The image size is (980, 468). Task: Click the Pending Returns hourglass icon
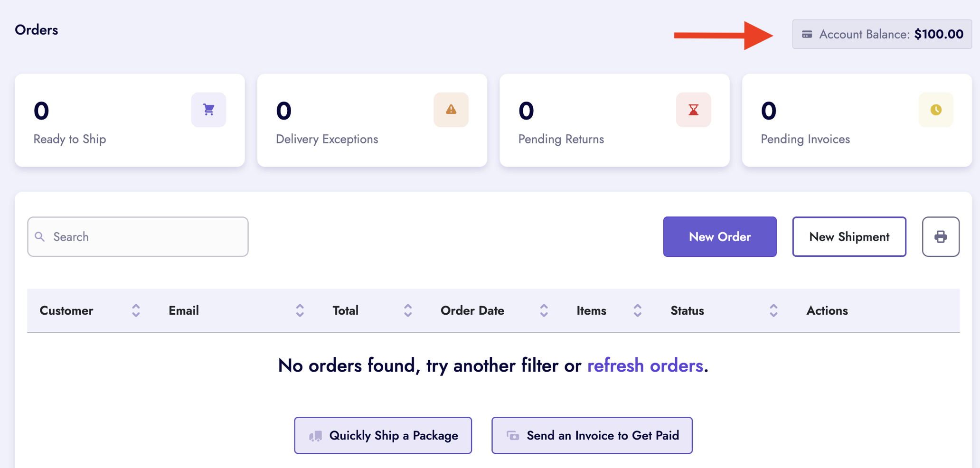pos(693,110)
